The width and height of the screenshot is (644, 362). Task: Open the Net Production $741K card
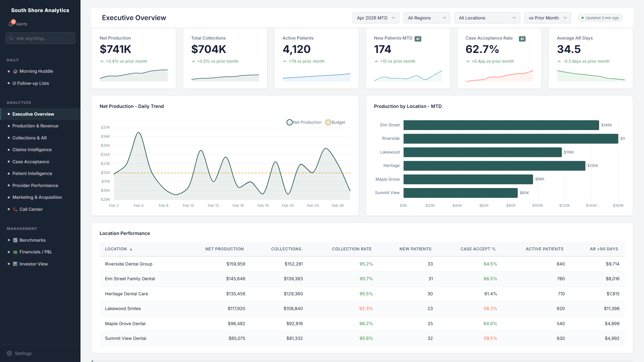pyautogui.click(x=133, y=58)
